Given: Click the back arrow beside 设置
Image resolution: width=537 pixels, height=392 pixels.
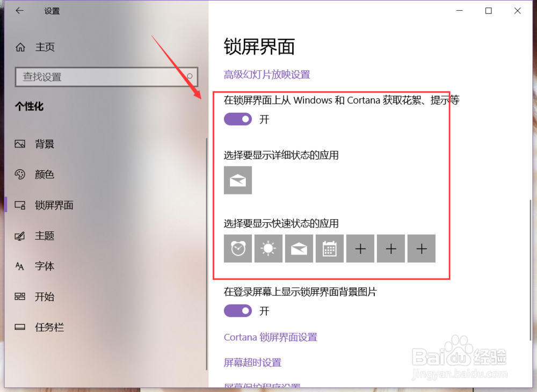Looking at the screenshot, I should coord(19,11).
